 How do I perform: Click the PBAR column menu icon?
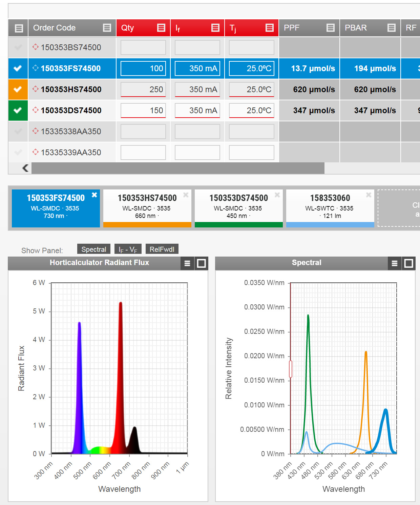[392, 28]
